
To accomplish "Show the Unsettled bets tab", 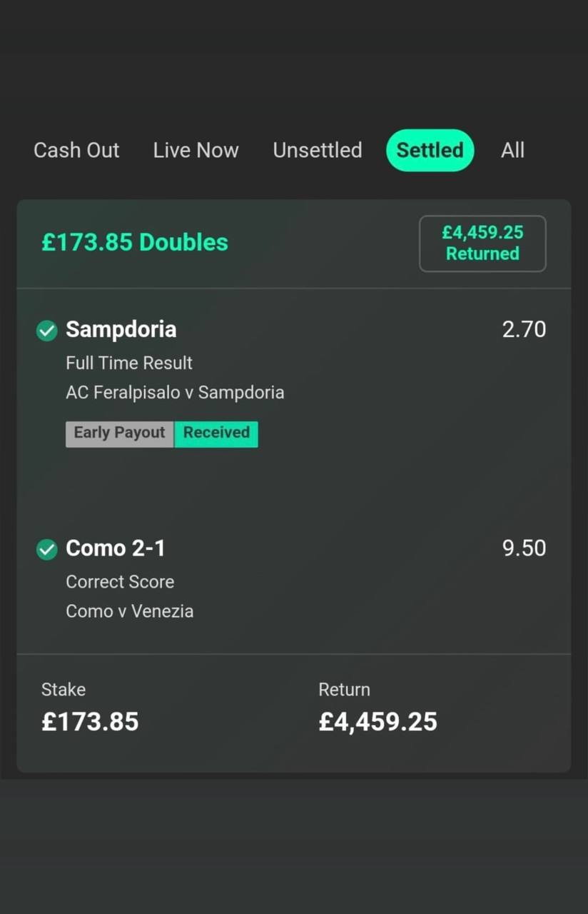I will (317, 150).
